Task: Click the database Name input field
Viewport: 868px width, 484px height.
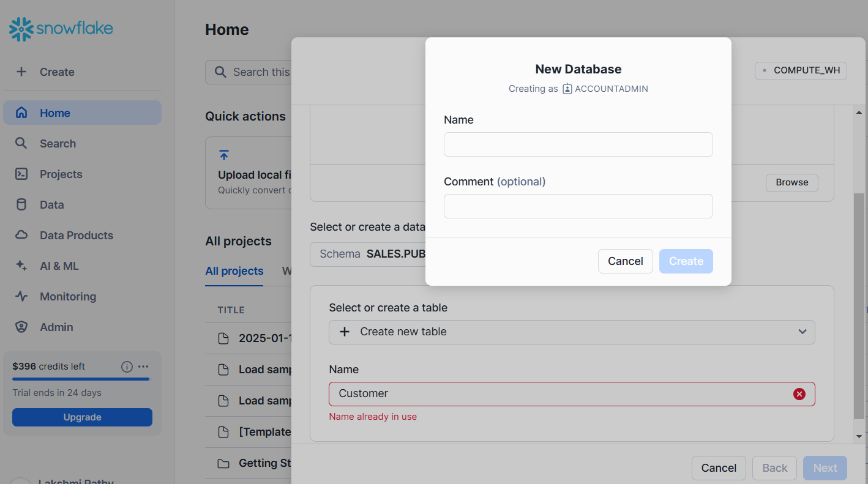Action: [578, 144]
